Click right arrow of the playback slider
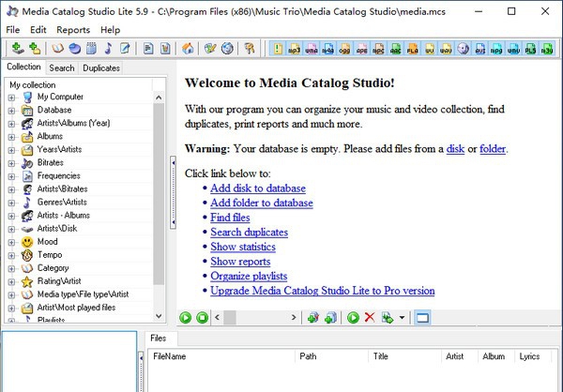Image resolution: width=563 pixels, height=392 pixels. [294, 318]
